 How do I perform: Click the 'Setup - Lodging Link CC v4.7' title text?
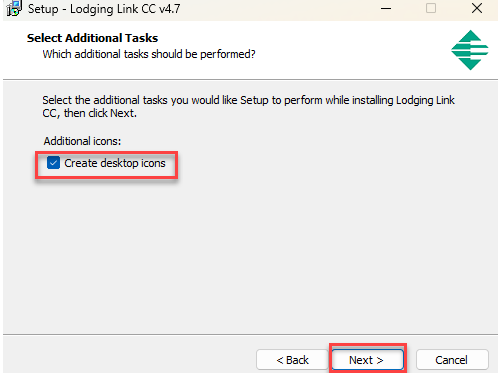(x=104, y=9)
